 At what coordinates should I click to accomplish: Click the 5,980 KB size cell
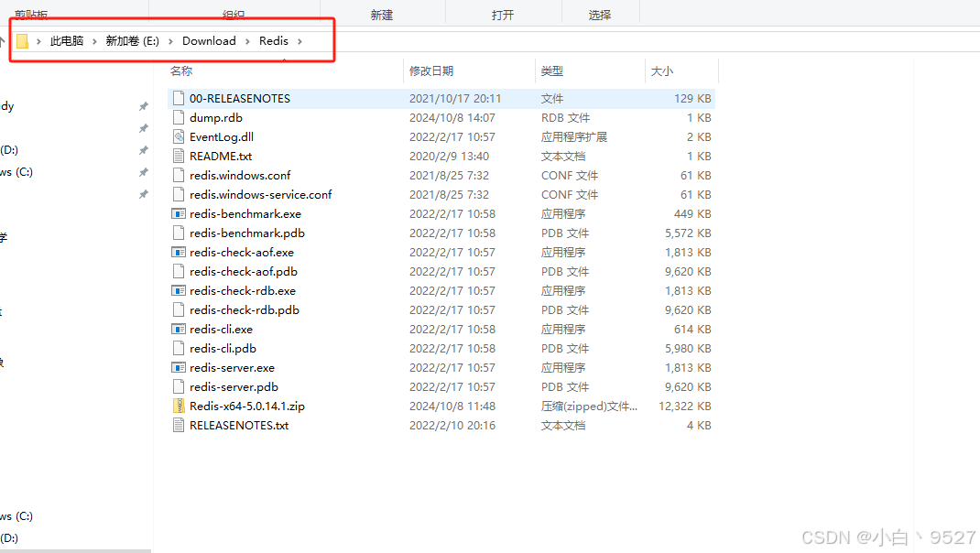pos(688,348)
